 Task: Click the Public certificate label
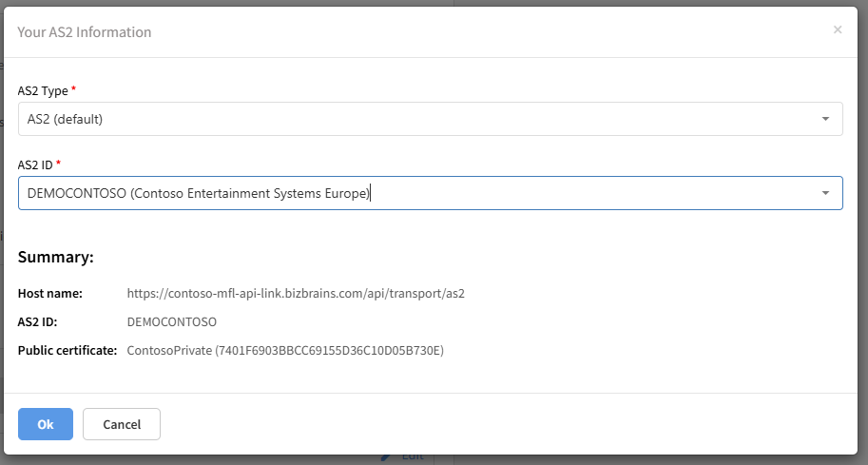pyautogui.click(x=68, y=350)
